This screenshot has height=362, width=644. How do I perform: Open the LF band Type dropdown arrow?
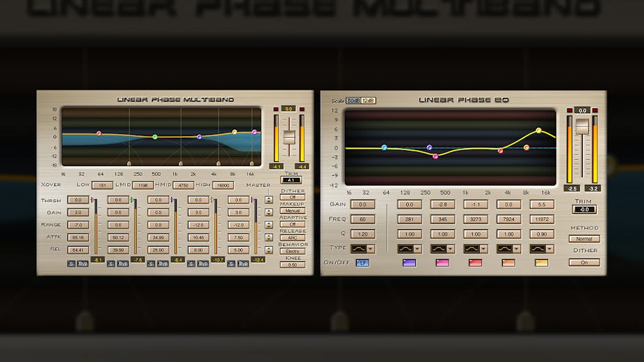[371, 248]
